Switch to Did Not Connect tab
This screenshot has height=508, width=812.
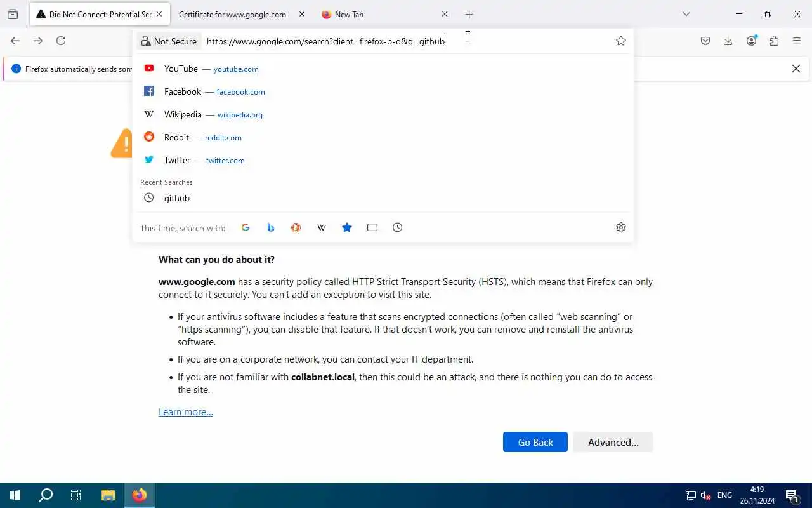(100, 14)
